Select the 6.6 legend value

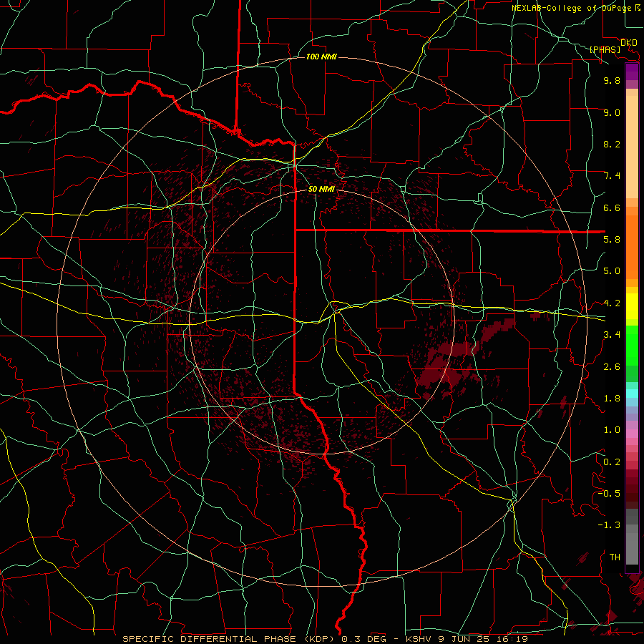[612, 208]
